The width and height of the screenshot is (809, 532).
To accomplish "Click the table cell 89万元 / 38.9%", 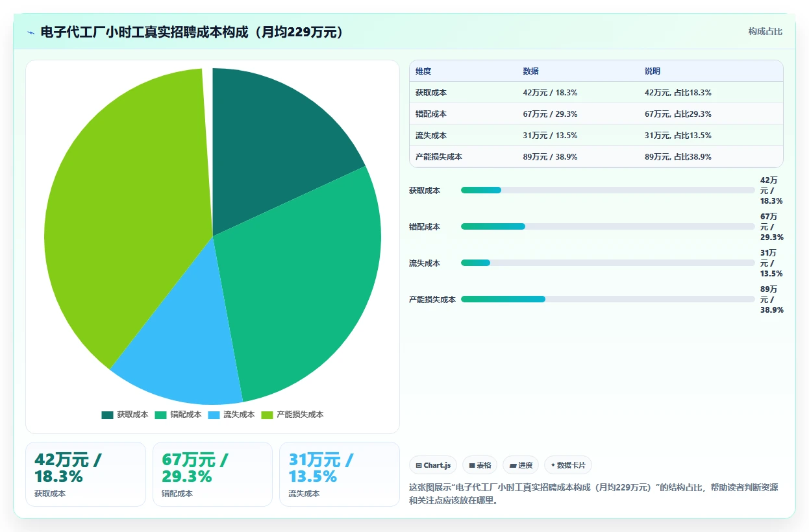I will pyautogui.click(x=550, y=157).
